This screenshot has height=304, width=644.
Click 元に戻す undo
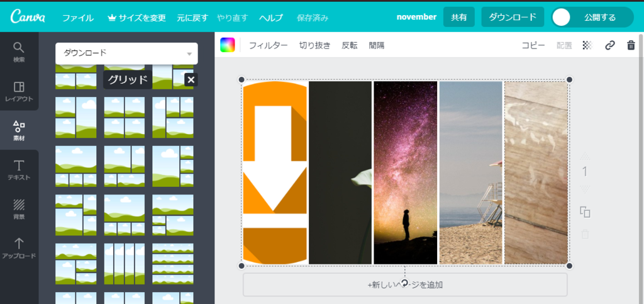point(192,18)
